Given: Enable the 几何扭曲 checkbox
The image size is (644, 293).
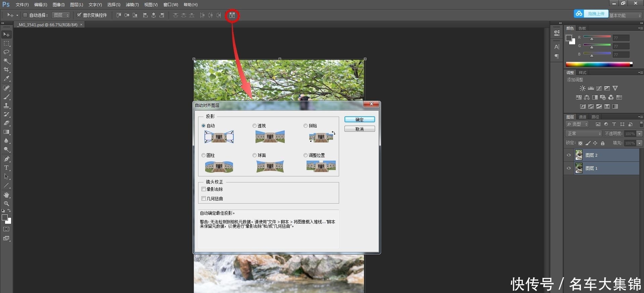Looking at the screenshot, I should [x=204, y=199].
